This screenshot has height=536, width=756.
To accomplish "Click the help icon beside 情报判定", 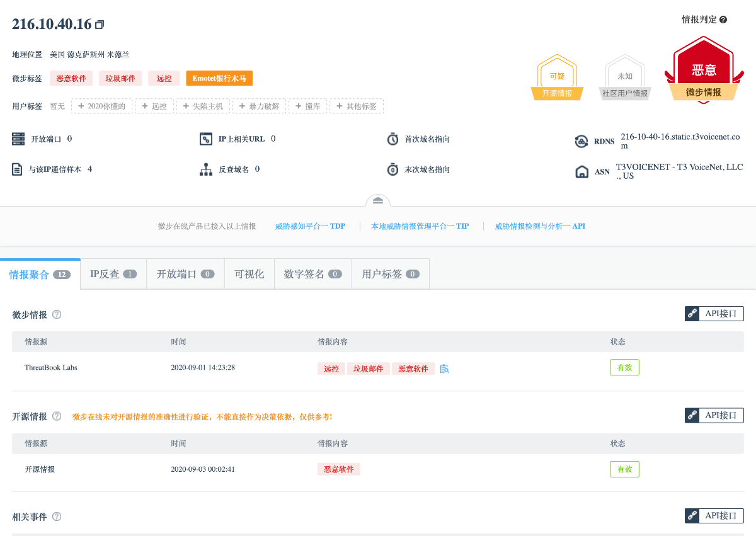I will coord(723,20).
